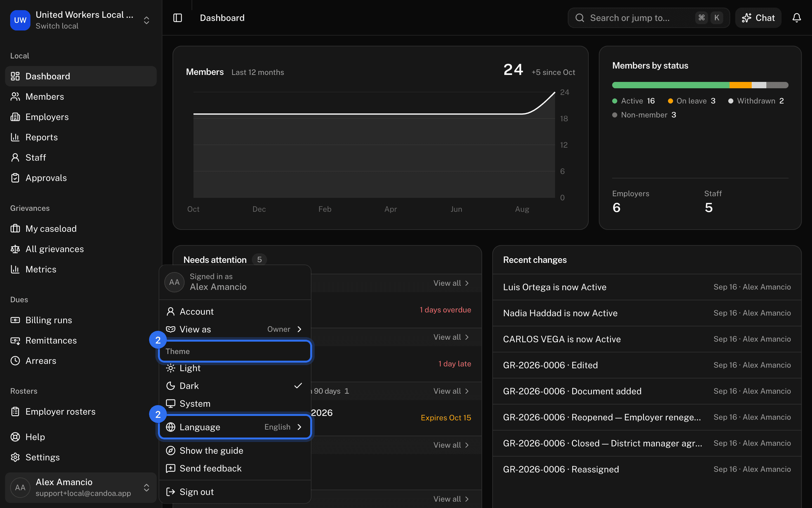
Task: Click the Settings gear icon
Action: [x=15, y=457]
